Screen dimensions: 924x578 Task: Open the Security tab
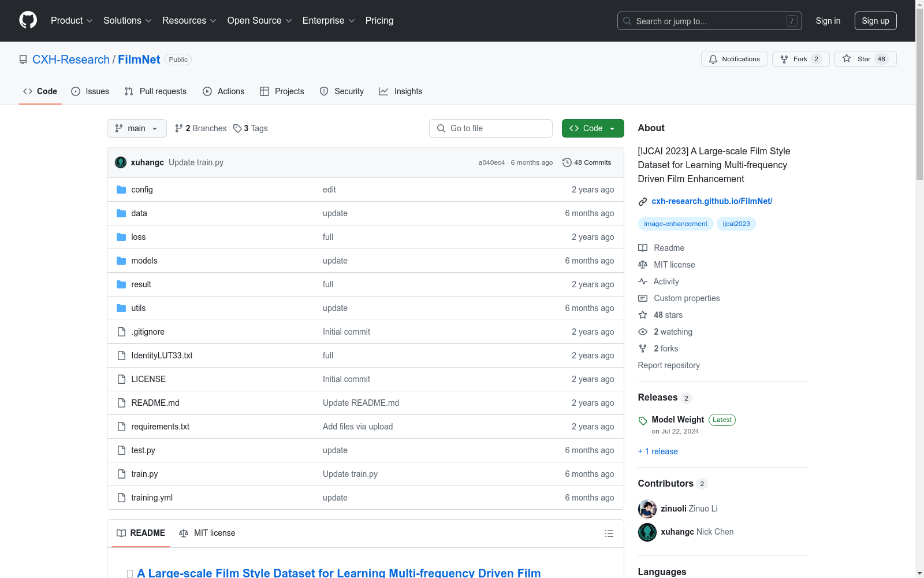coord(342,91)
